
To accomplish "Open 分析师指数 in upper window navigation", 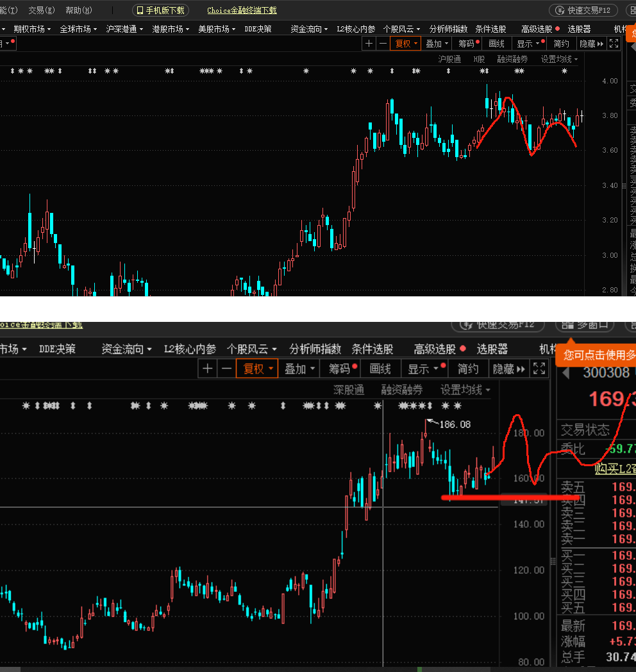I will coord(448,29).
